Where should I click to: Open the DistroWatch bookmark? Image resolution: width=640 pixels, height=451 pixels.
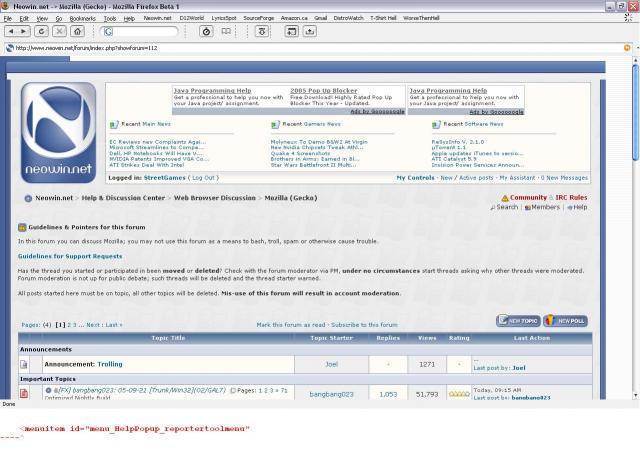(x=348, y=18)
